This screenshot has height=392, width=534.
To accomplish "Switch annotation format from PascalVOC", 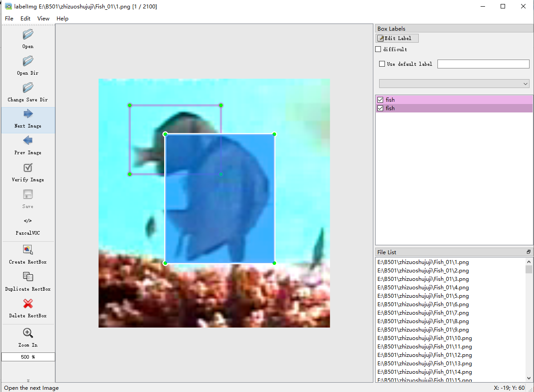I will tap(28, 225).
